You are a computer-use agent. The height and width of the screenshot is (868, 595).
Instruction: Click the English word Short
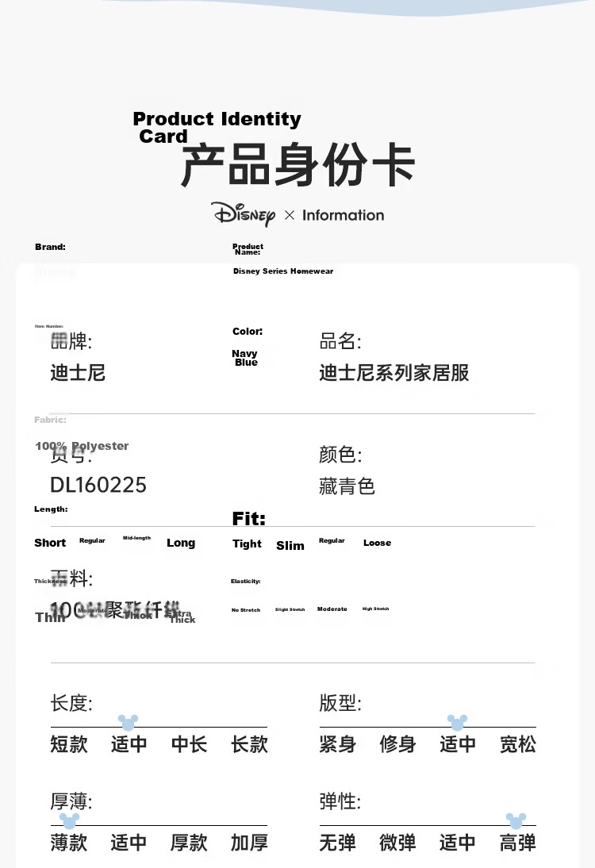(50, 543)
